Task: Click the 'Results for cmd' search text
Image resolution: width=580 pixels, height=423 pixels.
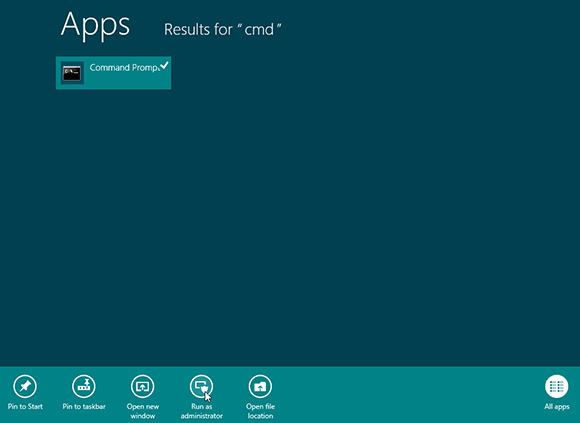Action: 223,30
